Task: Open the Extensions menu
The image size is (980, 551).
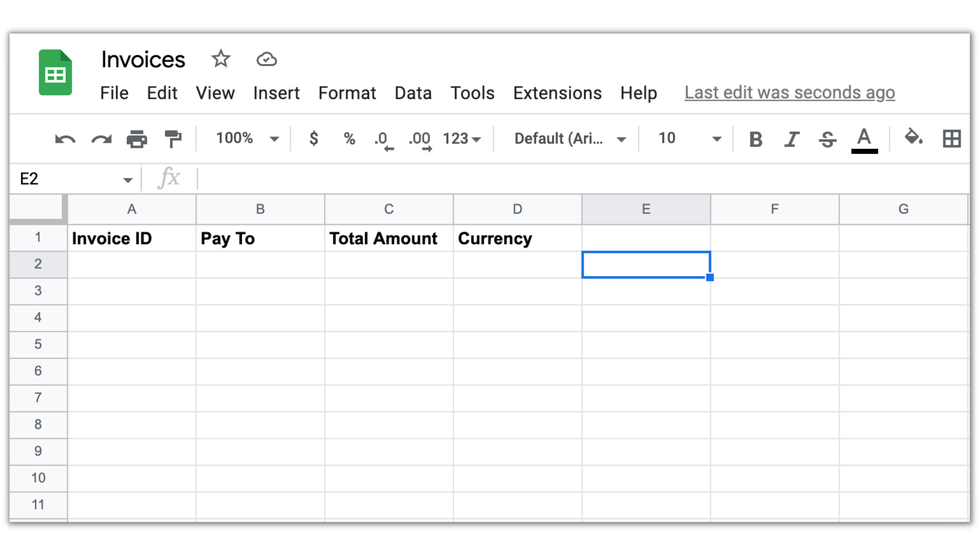Action: pos(557,93)
